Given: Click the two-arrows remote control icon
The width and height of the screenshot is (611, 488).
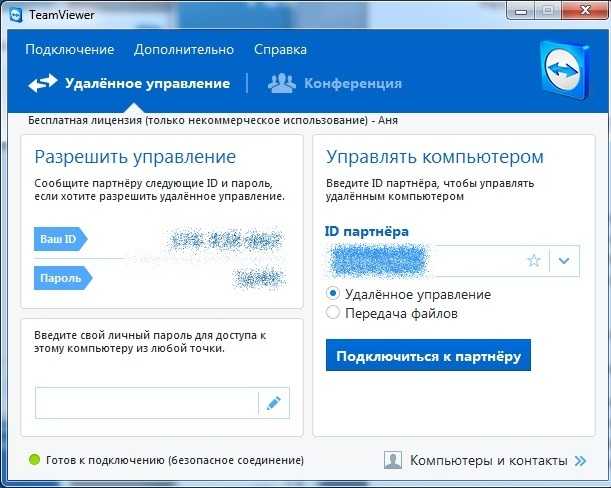Looking at the screenshot, I should (x=43, y=83).
